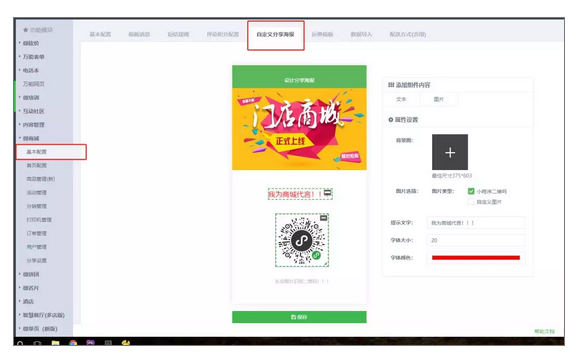The height and width of the screenshot is (362, 577).
Task: Open 用户管理 in sidebar
Action: point(36,247)
